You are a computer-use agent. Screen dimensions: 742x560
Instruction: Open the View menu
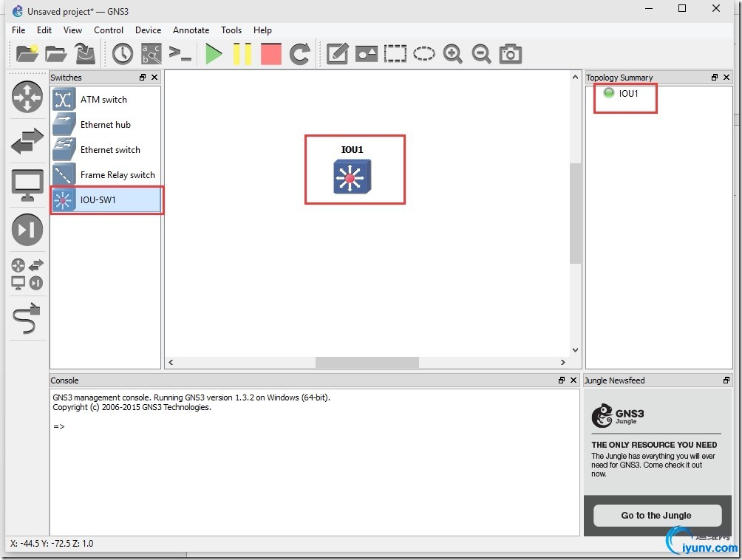pyautogui.click(x=72, y=30)
